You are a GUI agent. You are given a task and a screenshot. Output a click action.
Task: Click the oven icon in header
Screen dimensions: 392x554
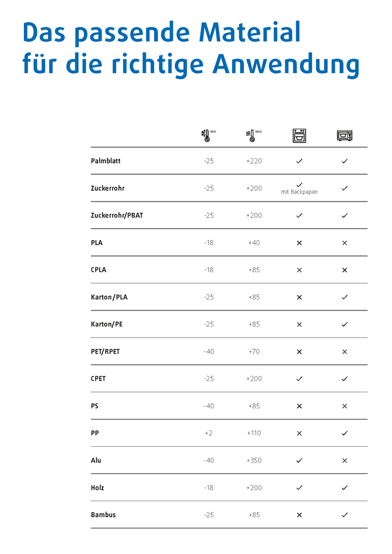click(299, 135)
